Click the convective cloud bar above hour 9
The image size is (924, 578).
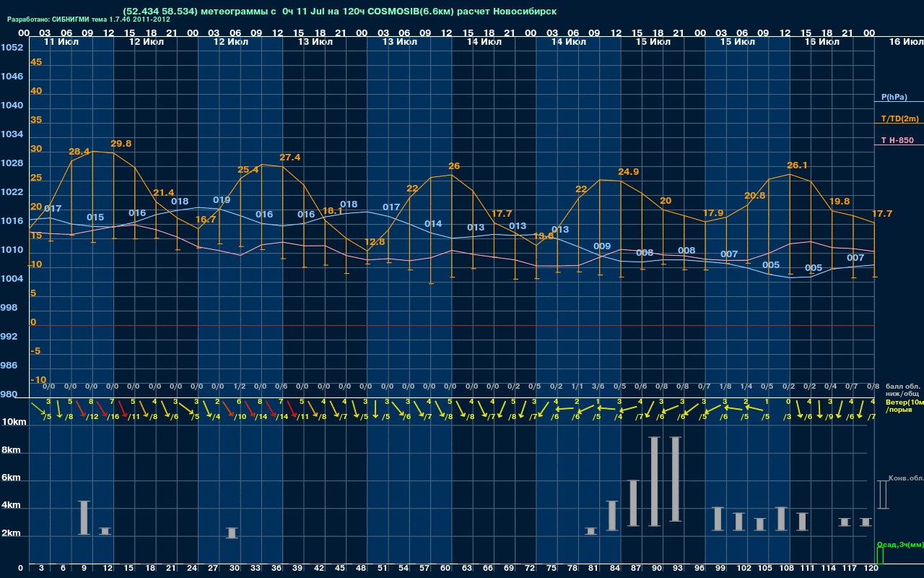[x=84, y=517]
